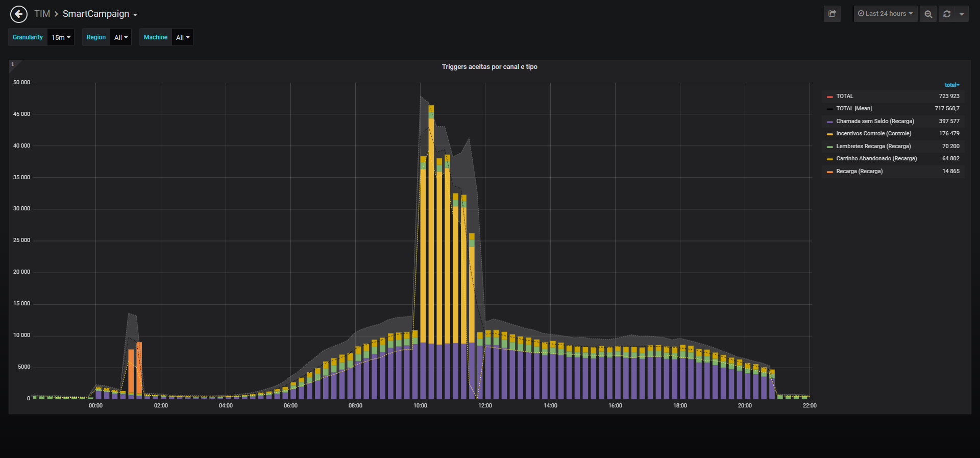The height and width of the screenshot is (458, 980).
Task: Open the Last 24 hours time picker
Action: 886,14
